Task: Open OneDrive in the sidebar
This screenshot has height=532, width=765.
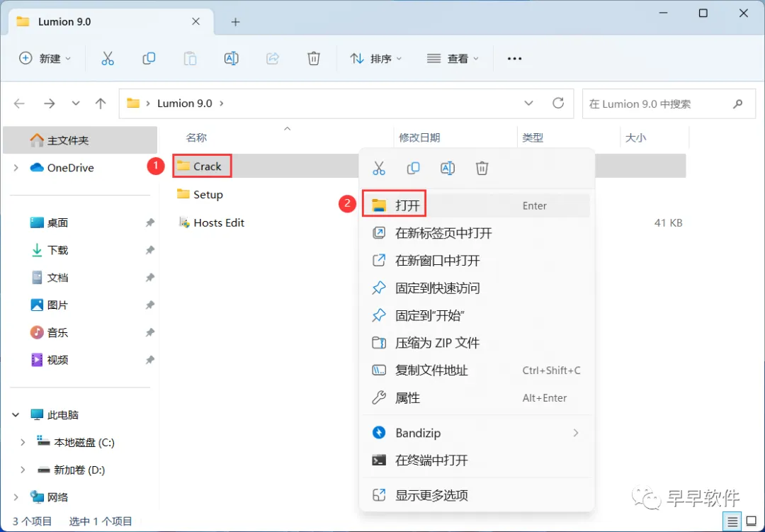Action: point(80,168)
